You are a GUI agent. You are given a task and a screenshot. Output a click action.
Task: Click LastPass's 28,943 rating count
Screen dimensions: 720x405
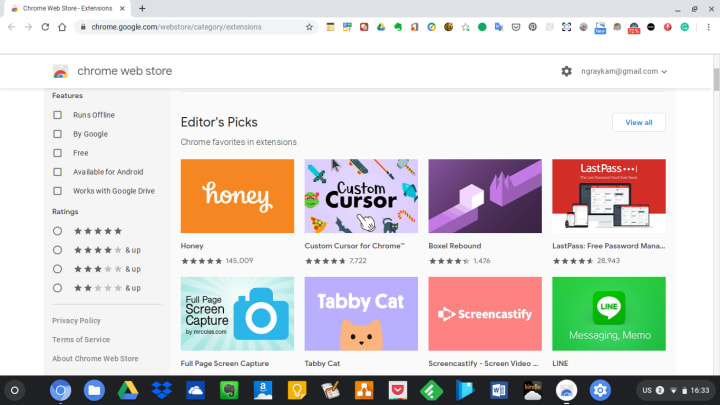coord(608,261)
